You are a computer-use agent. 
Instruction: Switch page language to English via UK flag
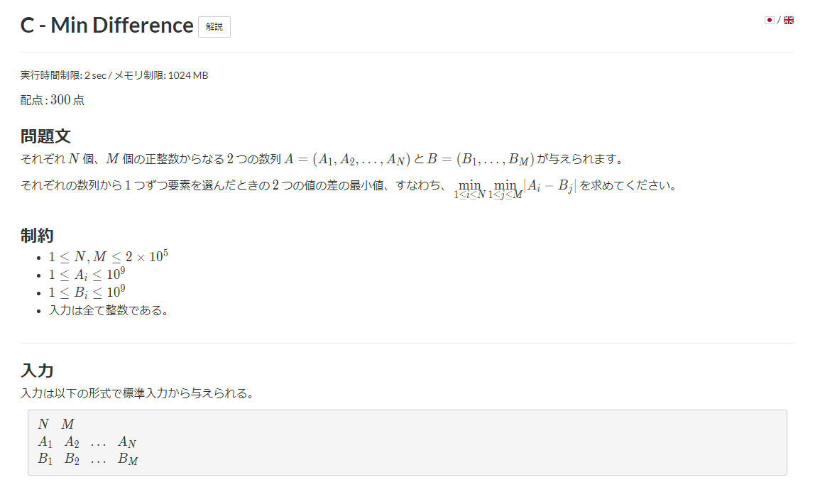point(788,20)
